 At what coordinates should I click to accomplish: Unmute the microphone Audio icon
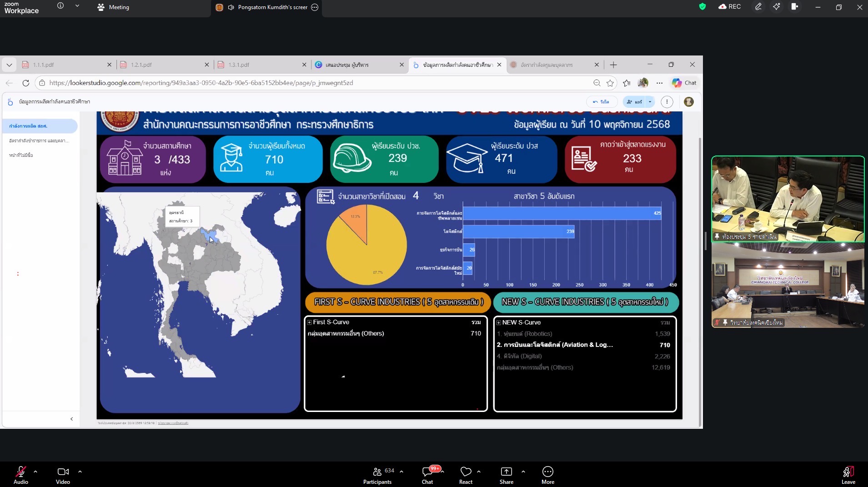(20, 472)
